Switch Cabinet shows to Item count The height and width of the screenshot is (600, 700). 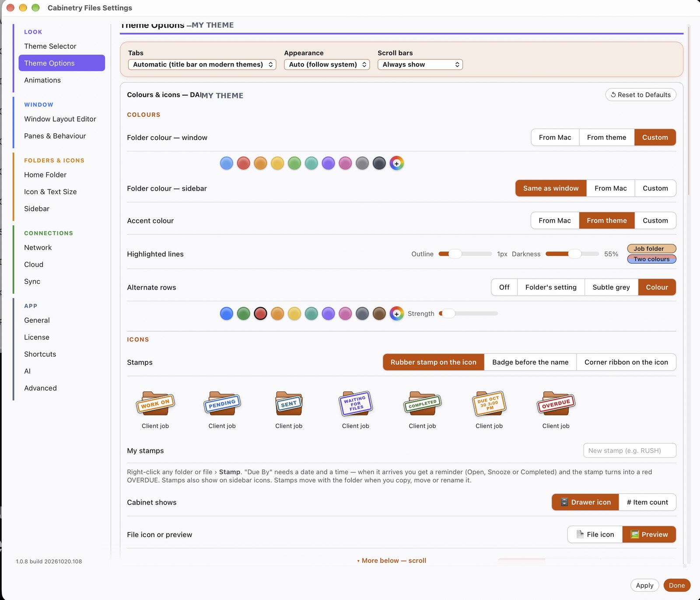click(647, 502)
